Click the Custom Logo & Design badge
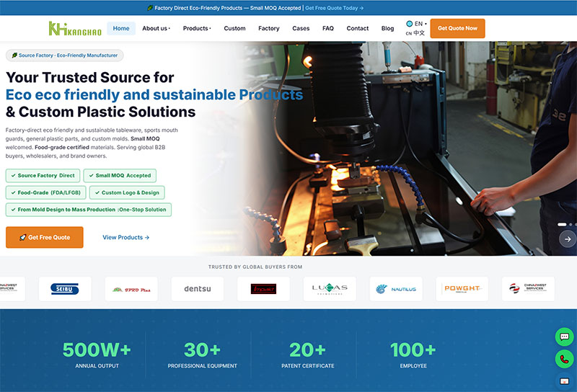The width and height of the screenshot is (577, 392). click(127, 192)
